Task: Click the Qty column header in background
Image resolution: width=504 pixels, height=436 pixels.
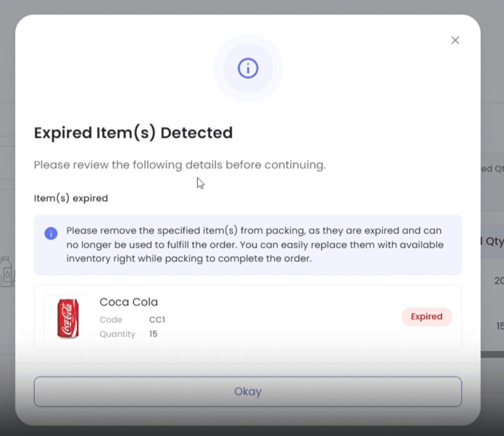Action: click(x=493, y=242)
